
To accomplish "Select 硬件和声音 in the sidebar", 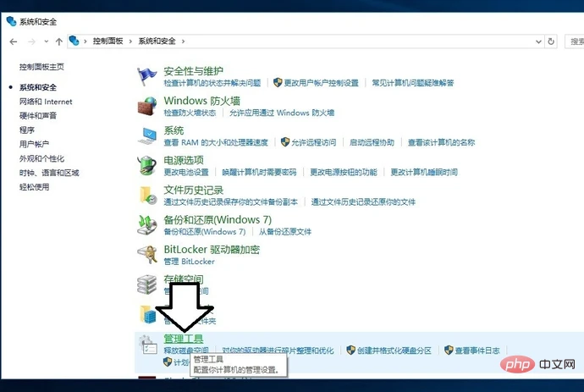I will (x=38, y=115).
